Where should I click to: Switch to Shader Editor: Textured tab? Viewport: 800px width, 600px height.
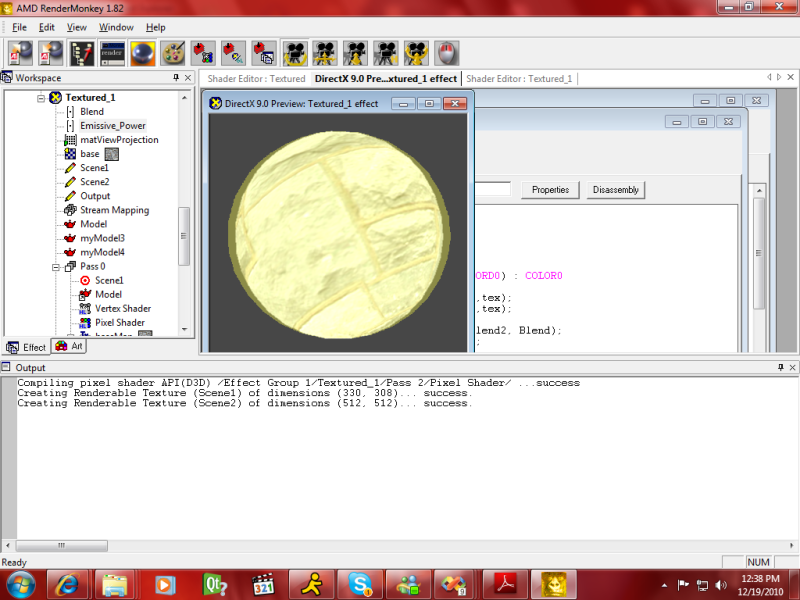(256, 79)
